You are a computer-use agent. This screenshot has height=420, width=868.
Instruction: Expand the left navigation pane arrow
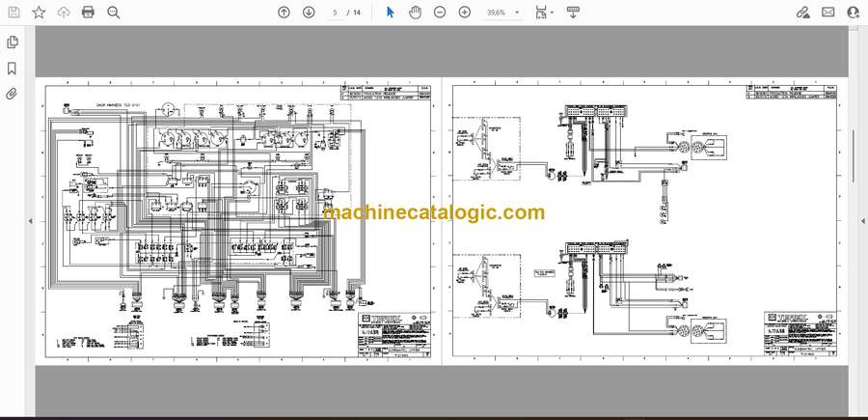[30, 221]
